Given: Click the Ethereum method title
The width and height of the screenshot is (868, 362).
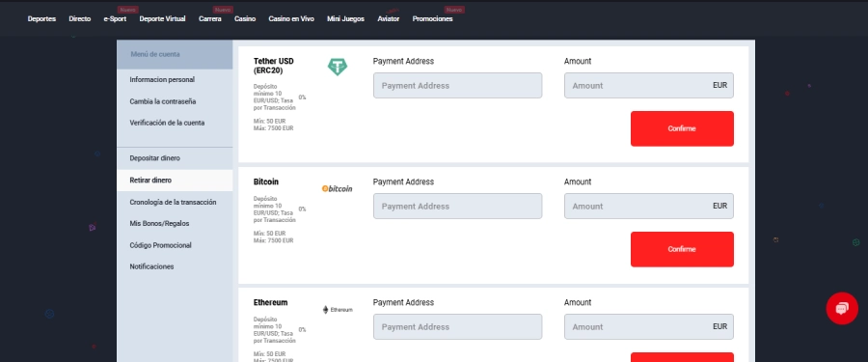Looking at the screenshot, I should (270, 303).
